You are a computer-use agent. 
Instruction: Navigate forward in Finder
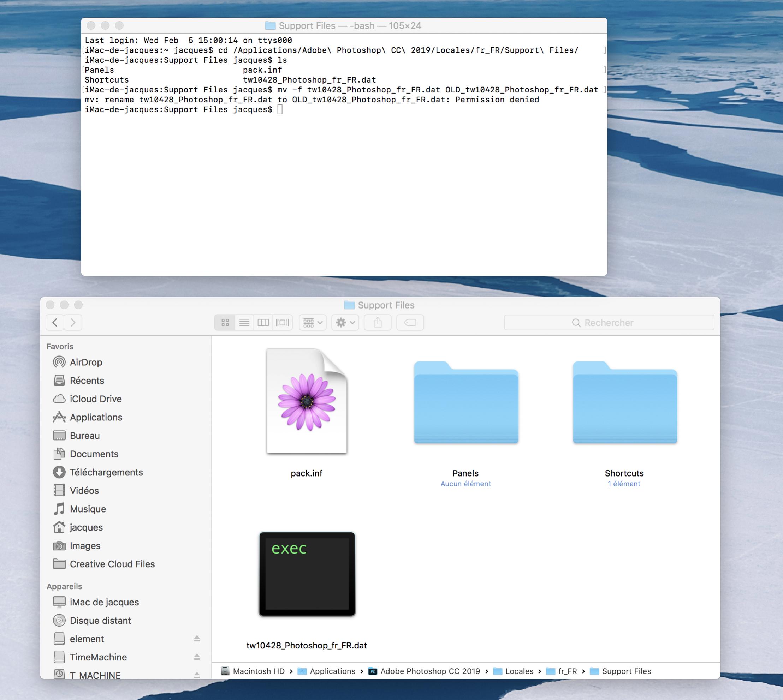coord(73,322)
